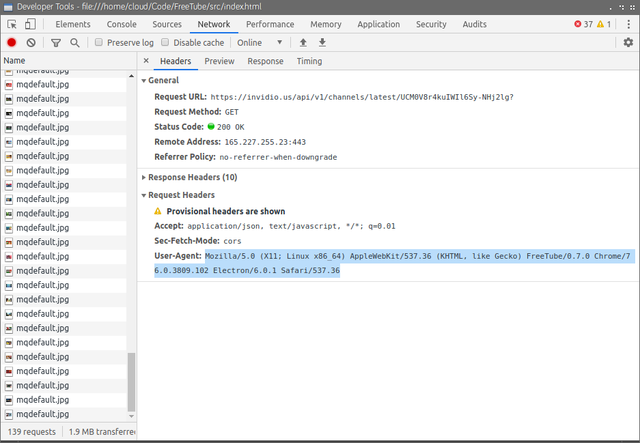Expand the Response Headers (10) section
640x443 pixels.
(144, 177)
